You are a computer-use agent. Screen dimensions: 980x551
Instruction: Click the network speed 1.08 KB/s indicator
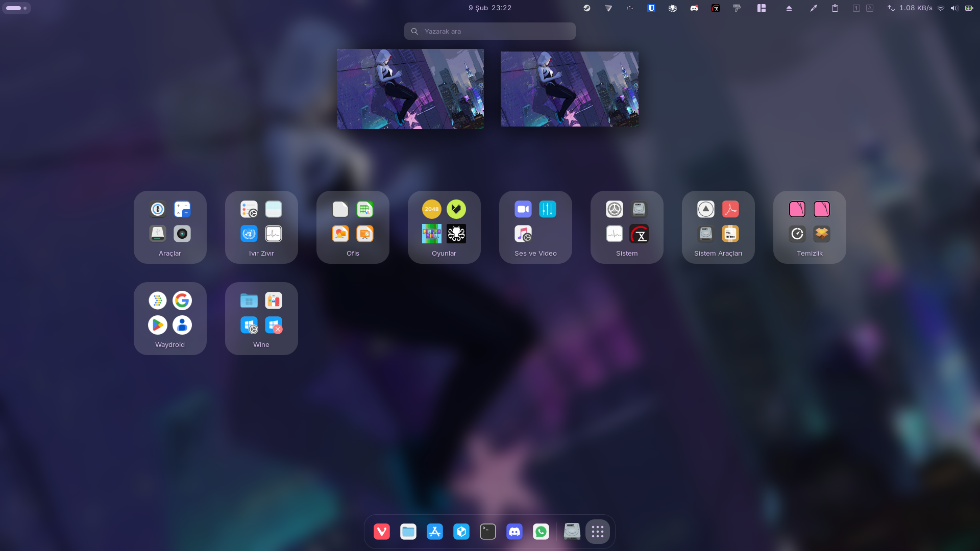click(910, 8)
